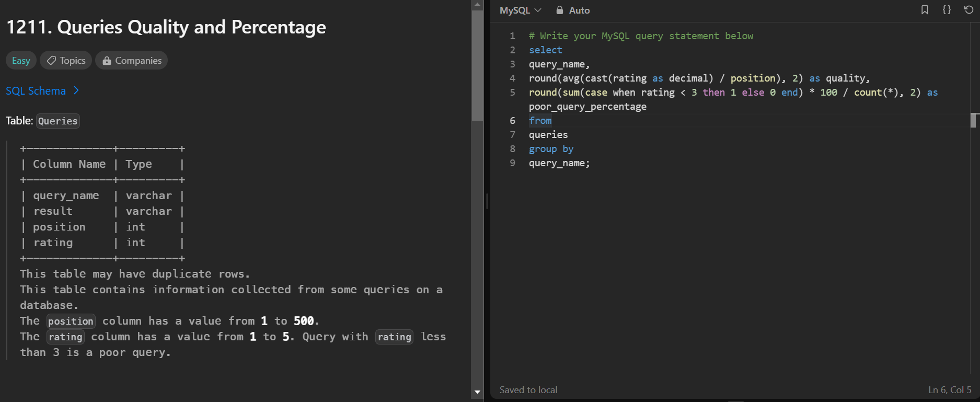980x402 pixels.
Task: Click the Easy difficulty badge
Action: pos(21,61)
